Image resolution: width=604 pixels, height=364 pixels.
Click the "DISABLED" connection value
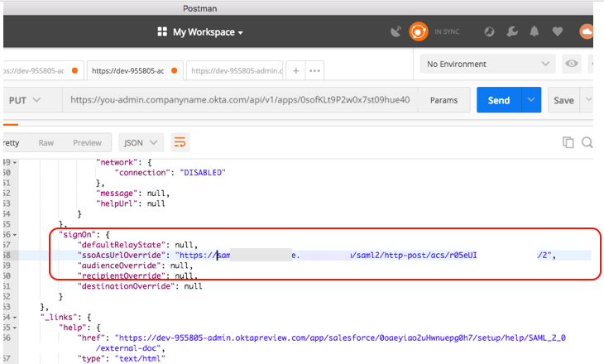[203, 173]
